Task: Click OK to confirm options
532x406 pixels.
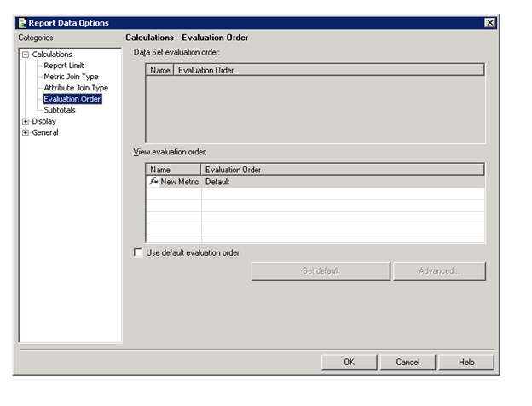Action: pos(349,362)
